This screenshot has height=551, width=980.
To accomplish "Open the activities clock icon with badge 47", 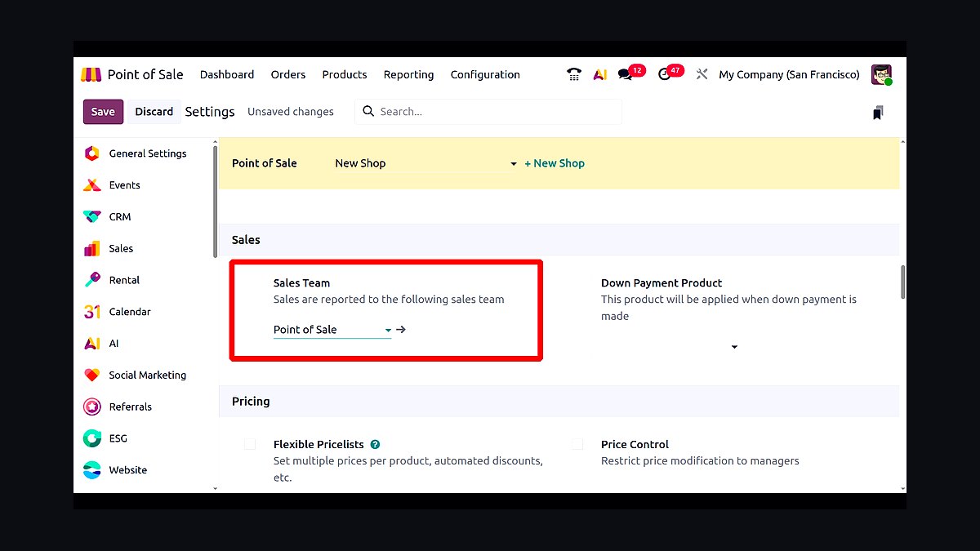I will point(664,74).
